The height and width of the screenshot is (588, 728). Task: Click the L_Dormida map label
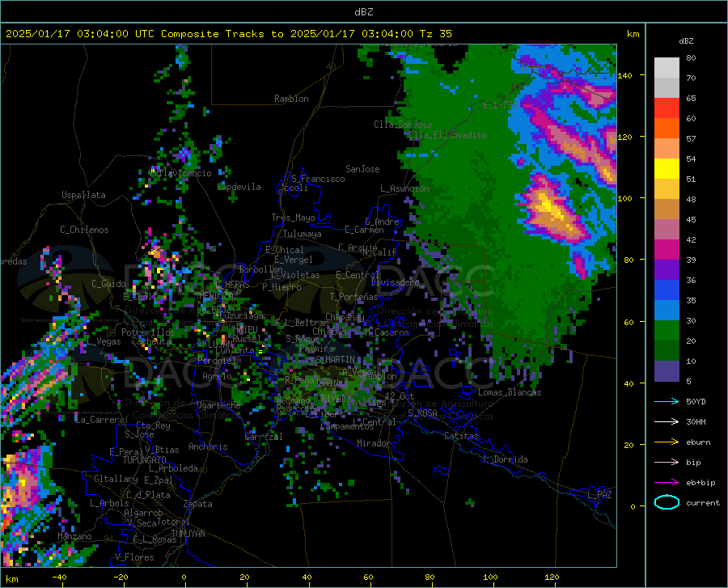pyautogui.click(x=506, y=459)
